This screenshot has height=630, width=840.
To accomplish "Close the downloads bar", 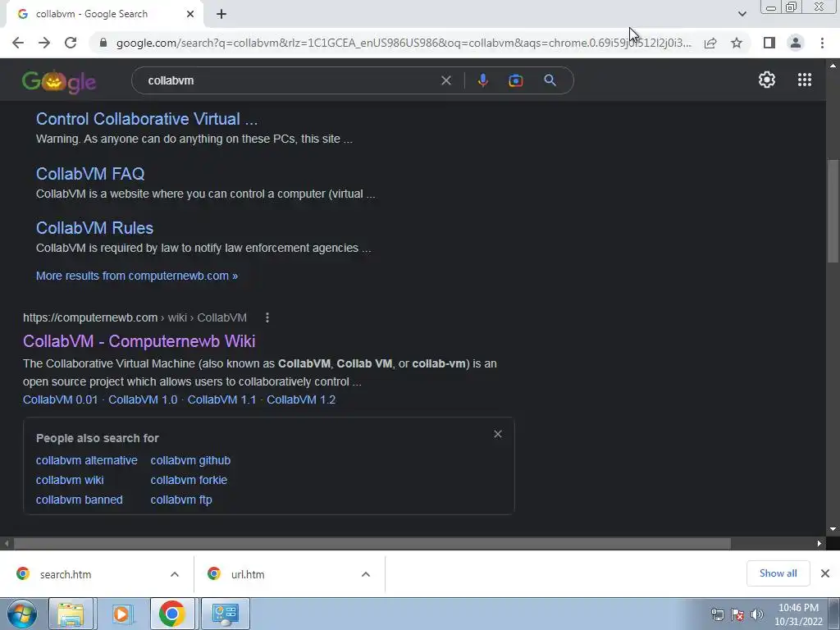I will pos(825,573).
